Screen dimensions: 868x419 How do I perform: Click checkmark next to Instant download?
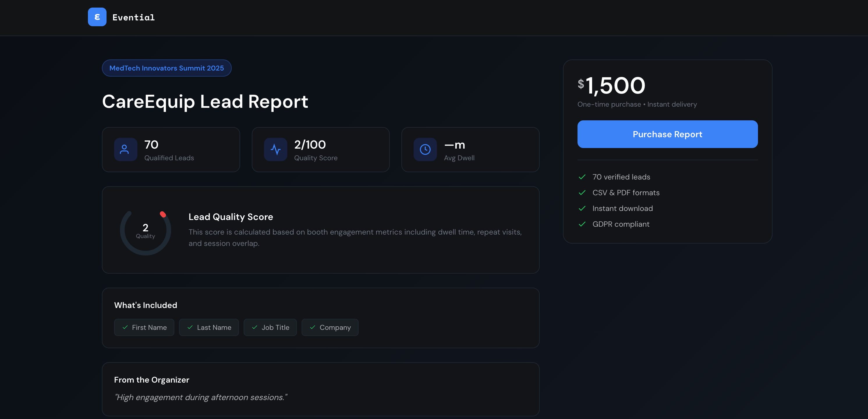[x=582, y=209]
